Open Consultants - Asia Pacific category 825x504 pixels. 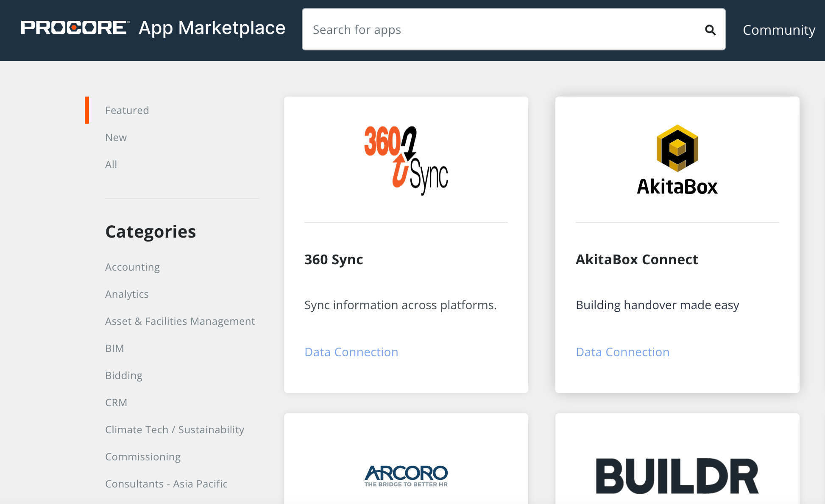click(166, 484)
